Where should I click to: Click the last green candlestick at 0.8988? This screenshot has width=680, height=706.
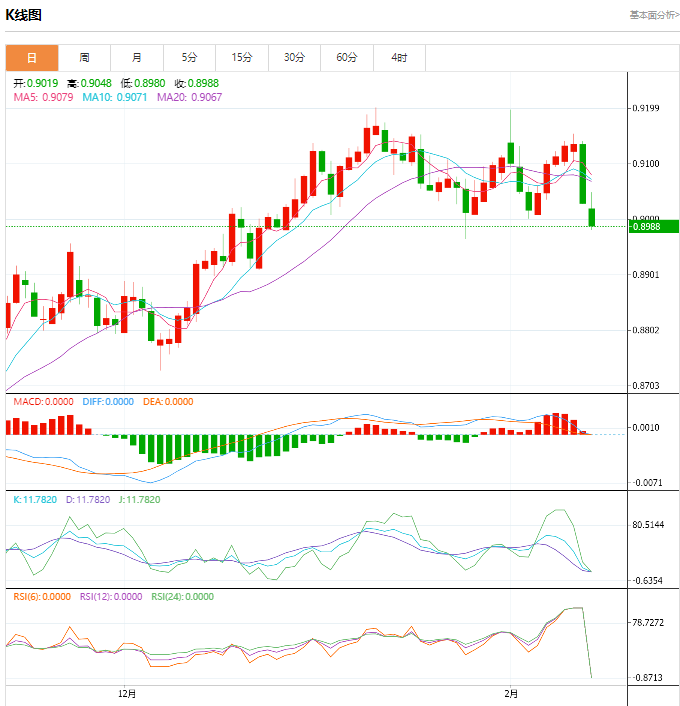(592, 217)
